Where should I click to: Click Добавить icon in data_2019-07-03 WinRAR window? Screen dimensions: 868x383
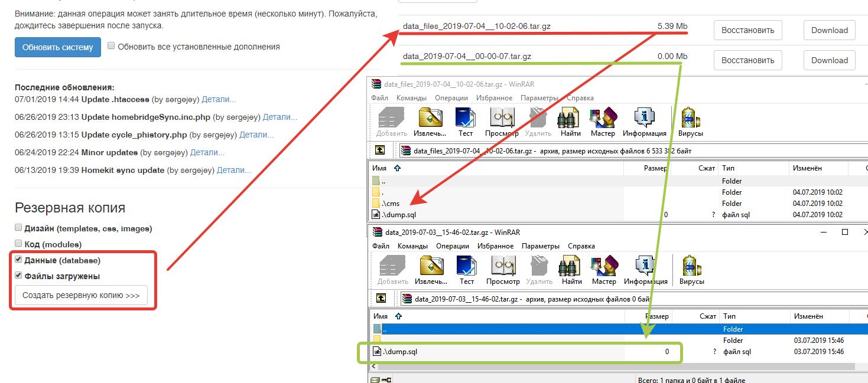[x=392, y=270]
